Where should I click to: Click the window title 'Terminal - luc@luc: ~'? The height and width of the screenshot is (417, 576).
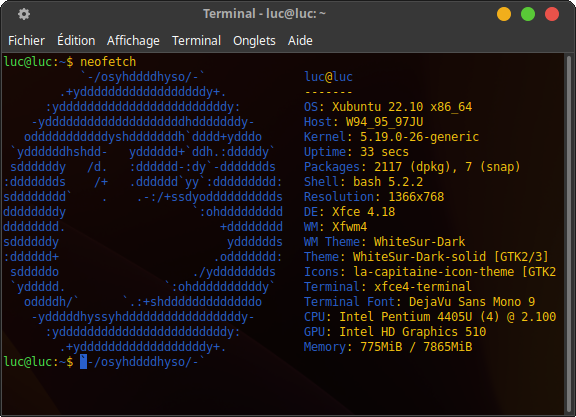tap(264, 14)
